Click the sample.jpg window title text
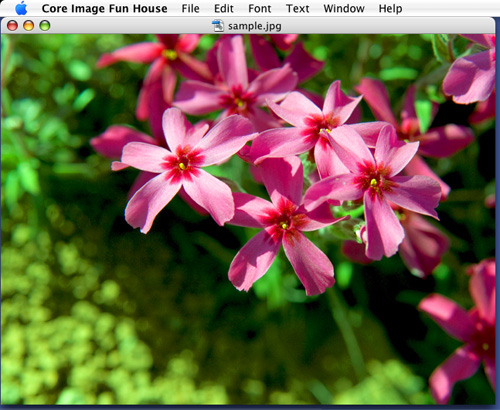 click(x=255, y=26)
